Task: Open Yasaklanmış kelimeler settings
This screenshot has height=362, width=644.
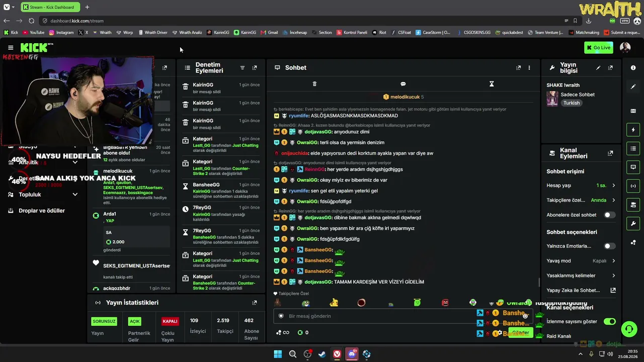Action: 581,276
